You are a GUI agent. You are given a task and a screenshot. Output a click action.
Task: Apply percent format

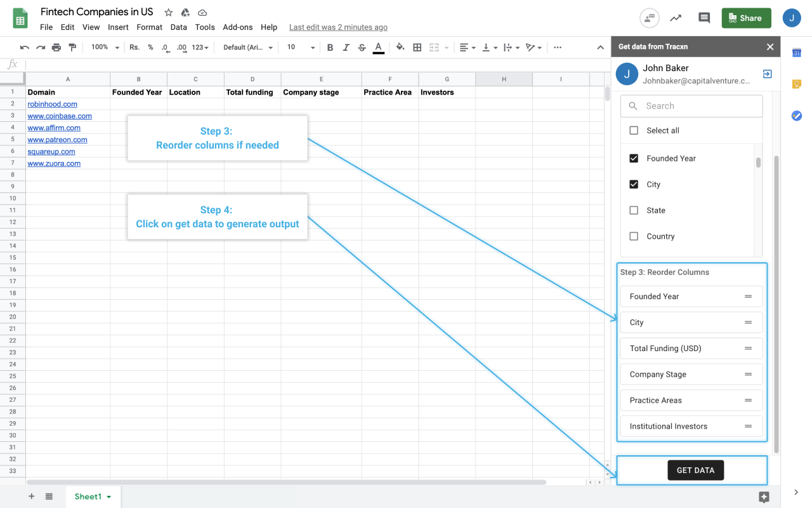(x=150, y=48)
